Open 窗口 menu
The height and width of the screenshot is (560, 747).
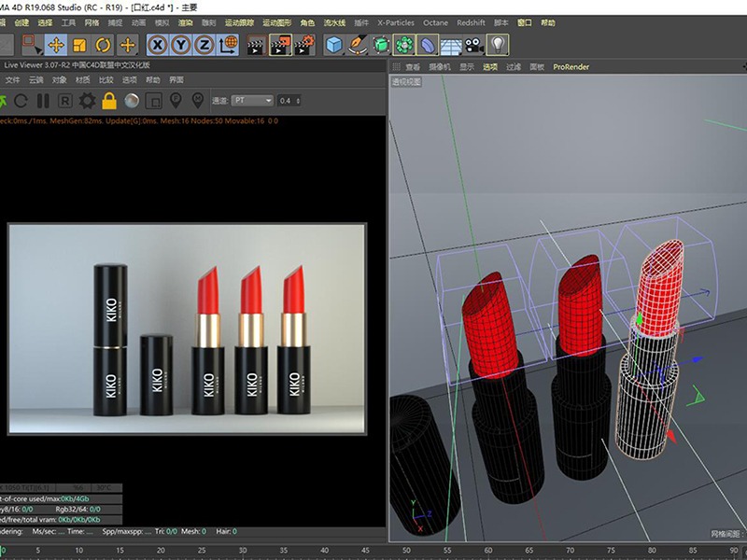(x=525, y=22)
